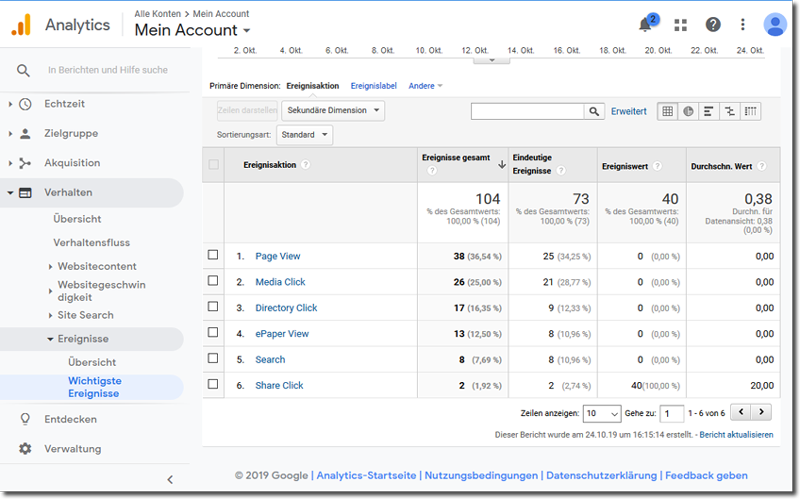Screen dimensions: 800x499
Task: Click the Google Analytics logo
Action: (21, 24)
